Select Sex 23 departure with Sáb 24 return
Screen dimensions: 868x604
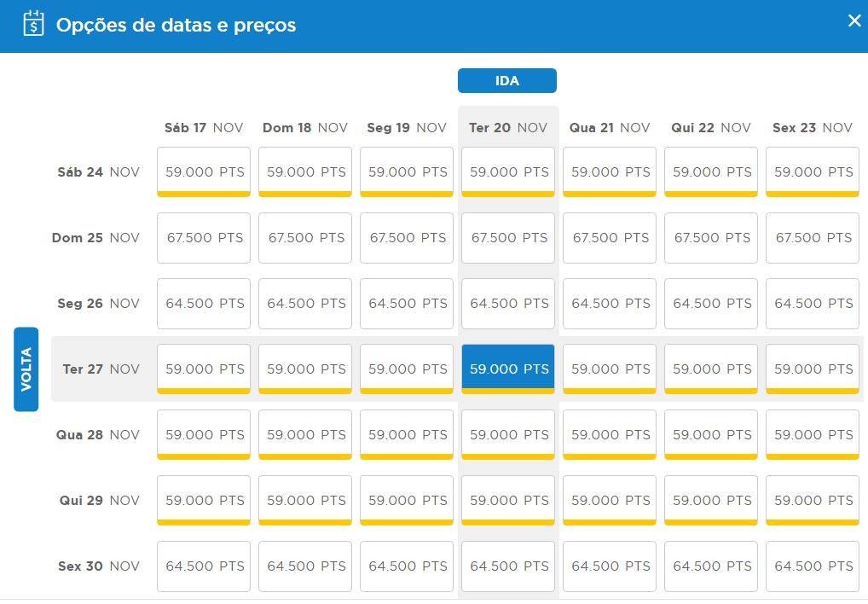(x=813, y=171)
